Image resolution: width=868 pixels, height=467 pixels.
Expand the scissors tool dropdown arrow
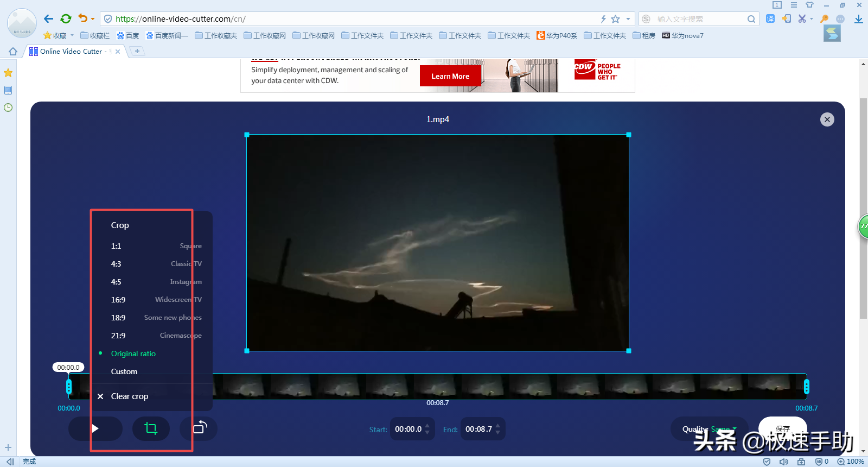pos(812,19)
